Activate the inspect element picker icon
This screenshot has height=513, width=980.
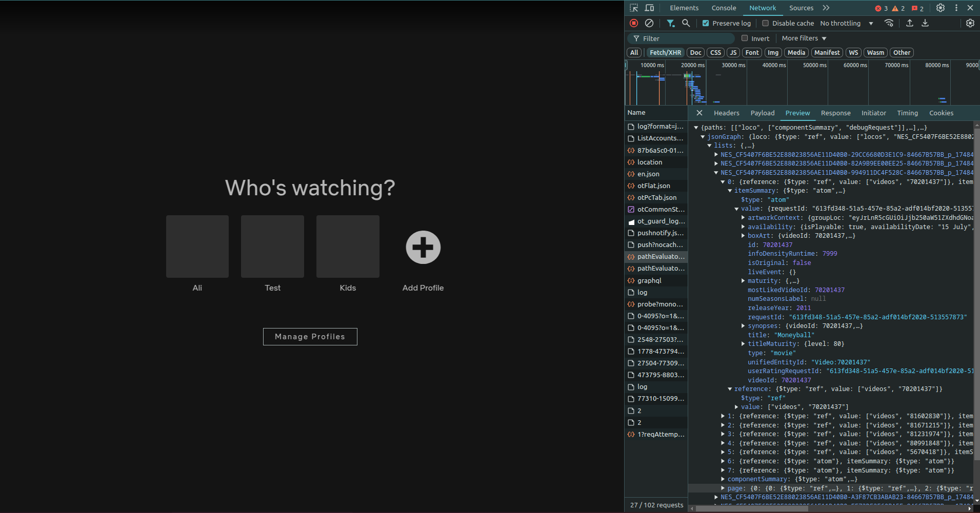[634, 8]
